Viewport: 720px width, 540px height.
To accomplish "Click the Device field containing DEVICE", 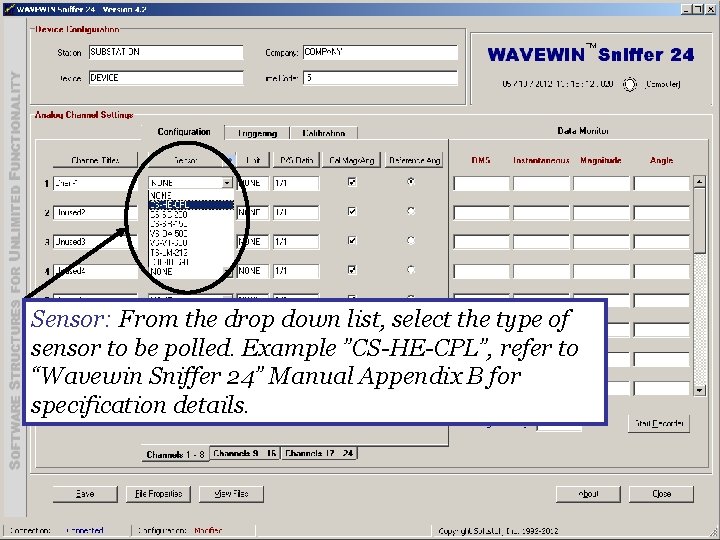I will coord(166,78).
